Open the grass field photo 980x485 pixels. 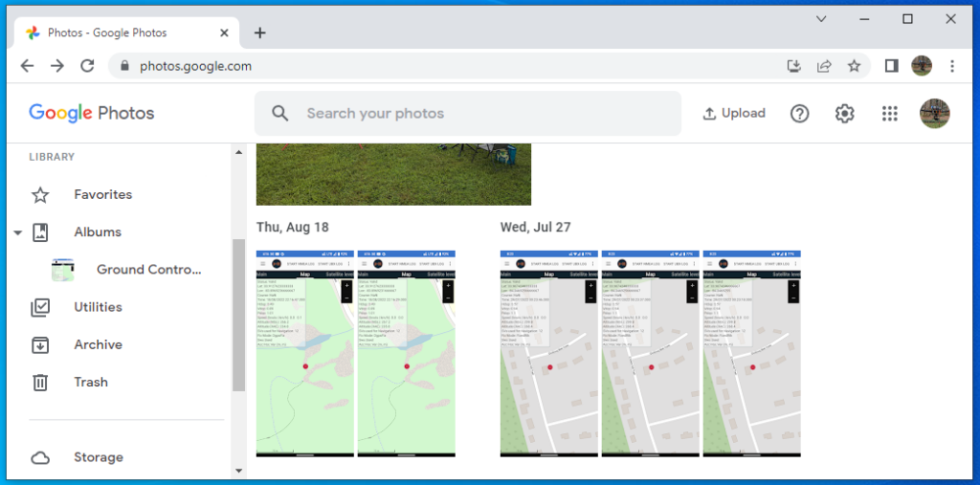tap(393, 174)
